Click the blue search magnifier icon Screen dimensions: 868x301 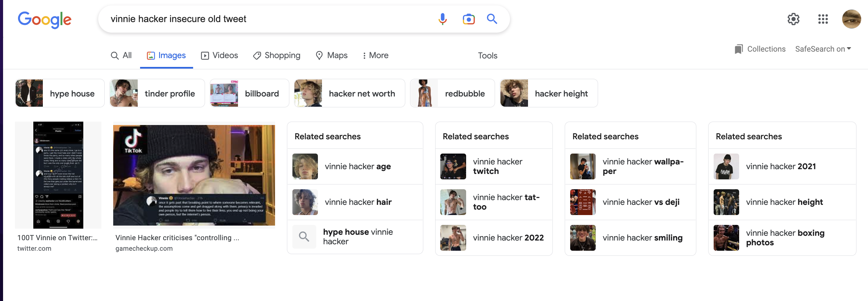click(x=492, y=19)
